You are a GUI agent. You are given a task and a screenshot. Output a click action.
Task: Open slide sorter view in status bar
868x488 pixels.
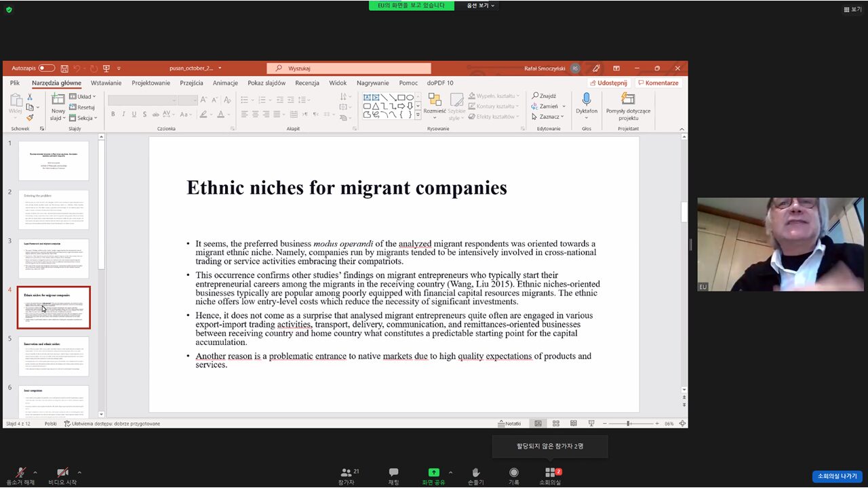pyautogui.click(x=555, y=424)
